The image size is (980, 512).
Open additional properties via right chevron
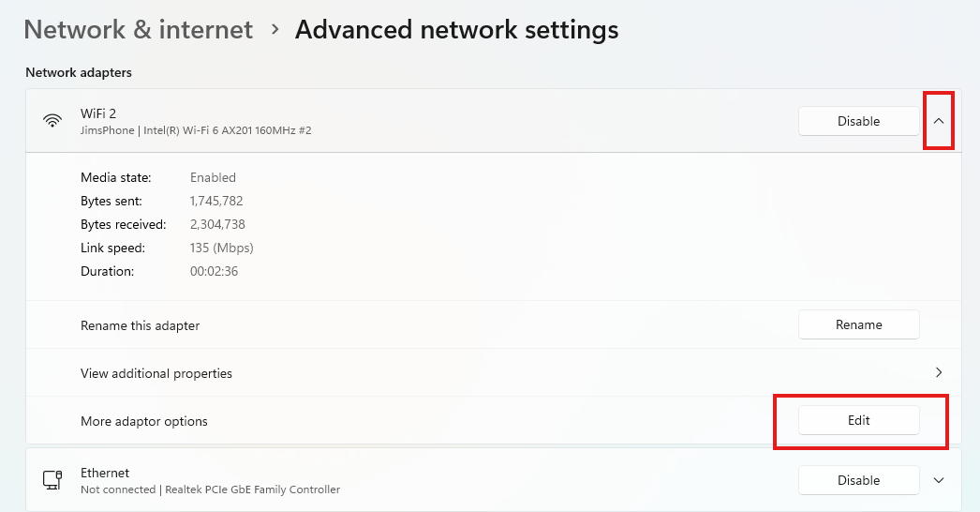pos(939,373)
